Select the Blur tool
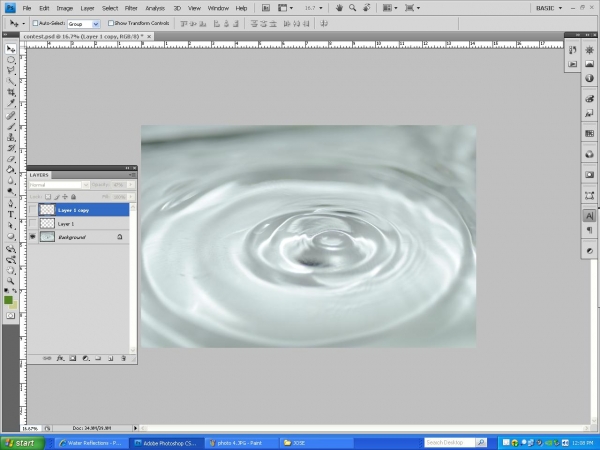This screenshot has height=450, width=600. [11, 181]
